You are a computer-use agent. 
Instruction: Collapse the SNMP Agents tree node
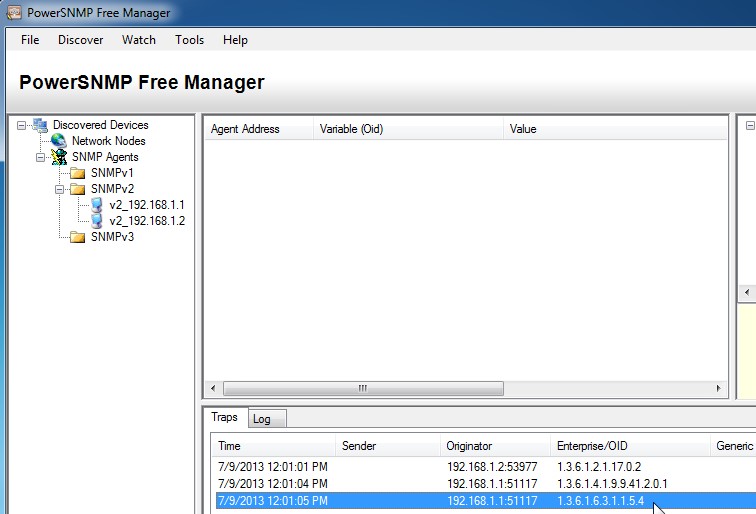40,157
